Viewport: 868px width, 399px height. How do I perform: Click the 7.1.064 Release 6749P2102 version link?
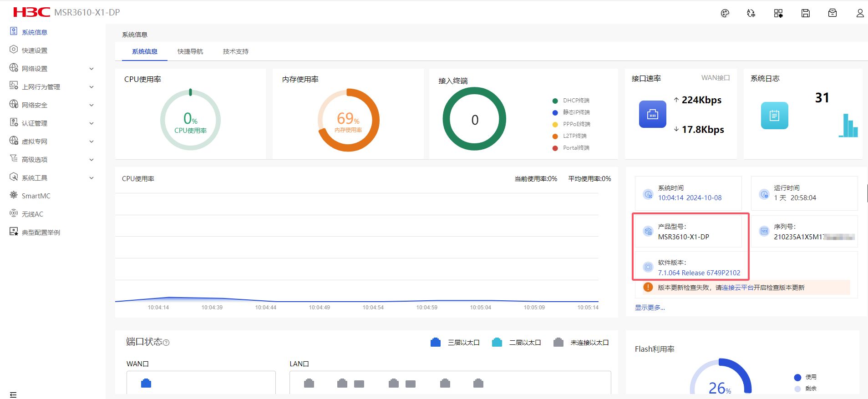699,273
